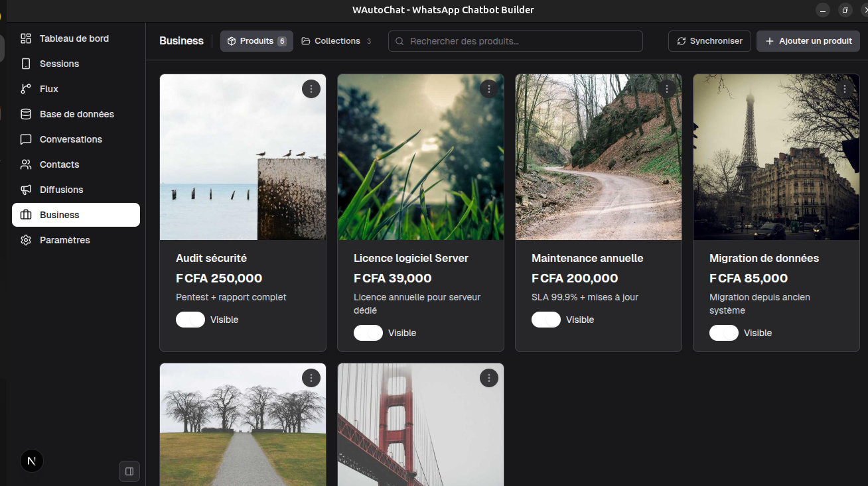Open the three-dot menu on Licence logiciel Server
The height and width of the screenshot is (486, 868).
point(489,89)
